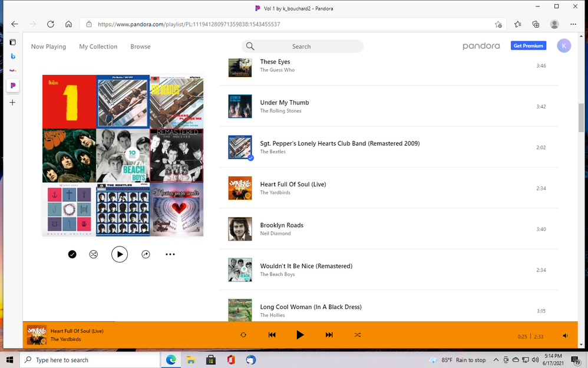The height and width of the screenshot is (368, 588).
Task: Open the share icon next to the playlist play button
Action: click(x=146, y=254)
